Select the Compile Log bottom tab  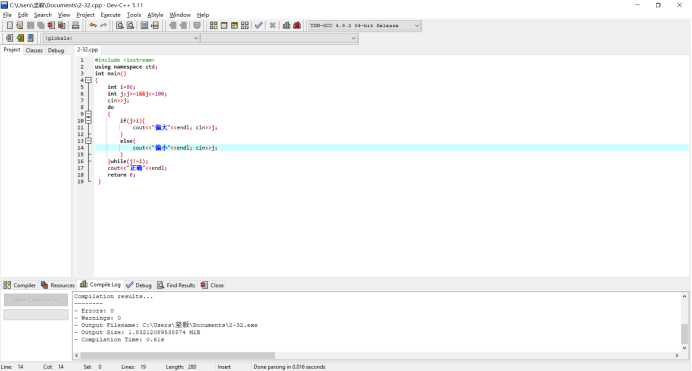tap(100, 285)
